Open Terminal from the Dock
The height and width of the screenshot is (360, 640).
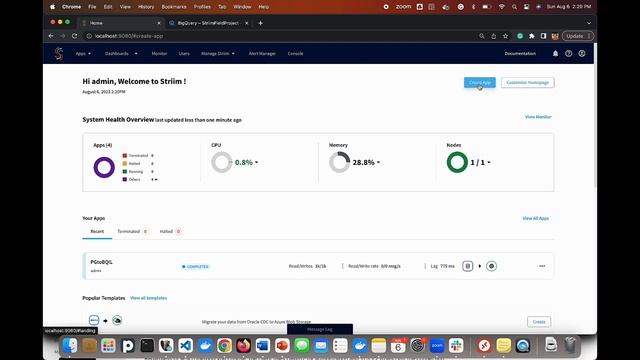(x=147, y=346)
